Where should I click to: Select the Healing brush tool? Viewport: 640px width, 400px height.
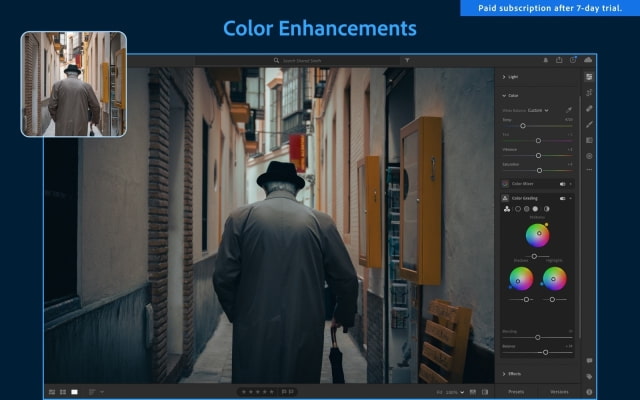pyautogui.click(x=589, y=108)
